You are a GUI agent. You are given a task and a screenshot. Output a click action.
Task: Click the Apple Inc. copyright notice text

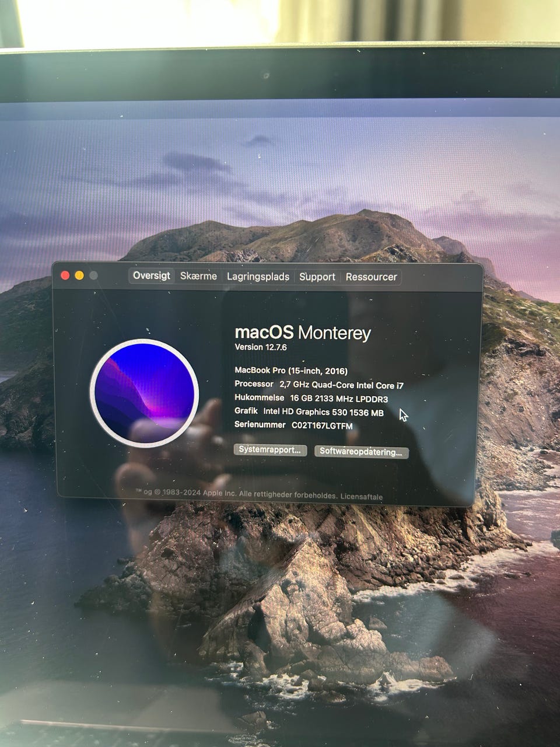click(237, 494)
